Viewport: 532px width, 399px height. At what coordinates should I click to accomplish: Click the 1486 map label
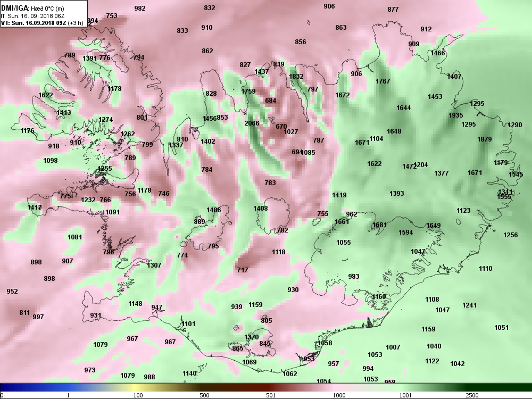214,210
